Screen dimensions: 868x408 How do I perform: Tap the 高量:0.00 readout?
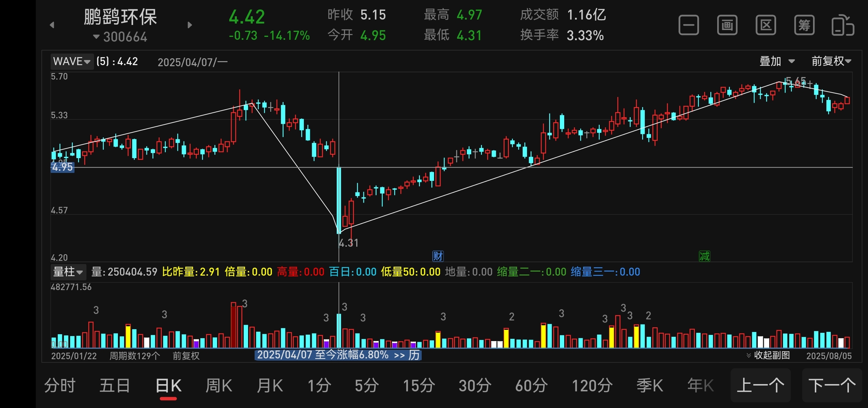click(x=301, y=272)
